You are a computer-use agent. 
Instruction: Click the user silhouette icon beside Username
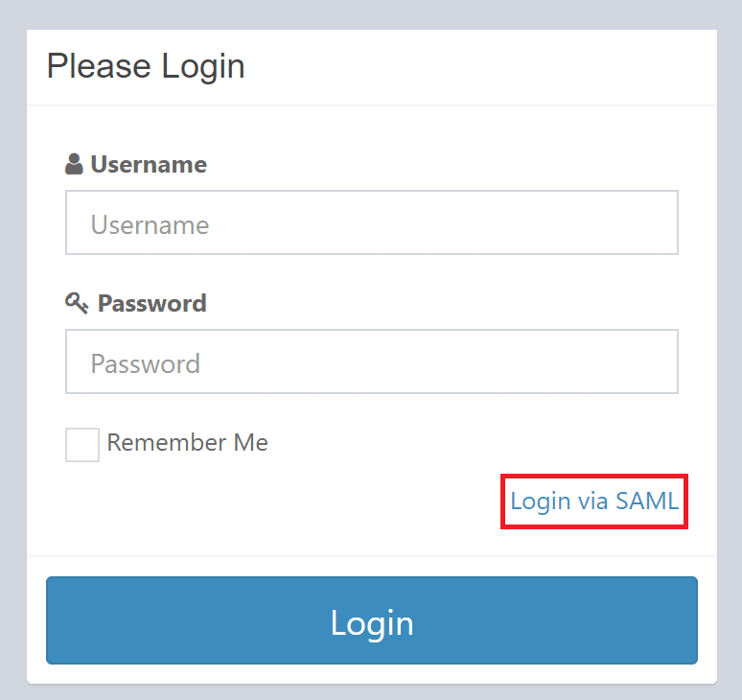coord(74,165)
